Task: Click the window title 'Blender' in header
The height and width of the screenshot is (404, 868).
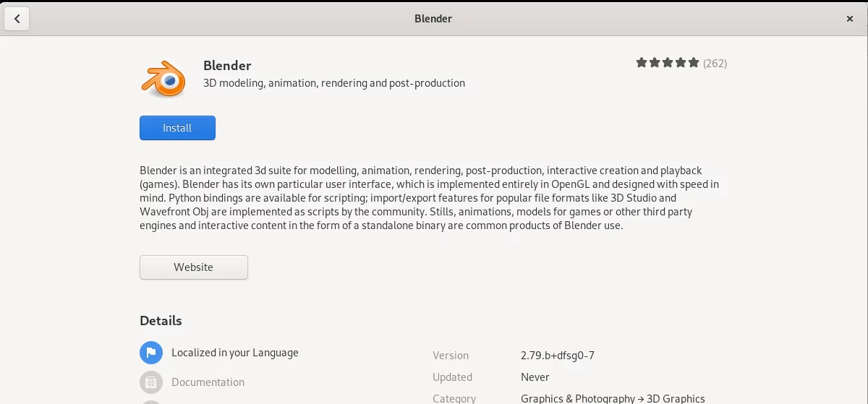Action: coord(433,19)
